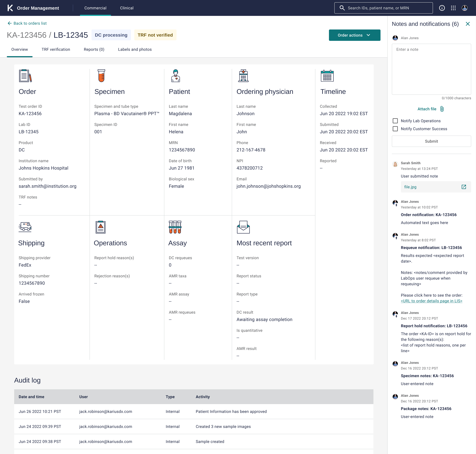Click the Shipping truck icon
476x454 pixels.
click(x=25, y=227)
